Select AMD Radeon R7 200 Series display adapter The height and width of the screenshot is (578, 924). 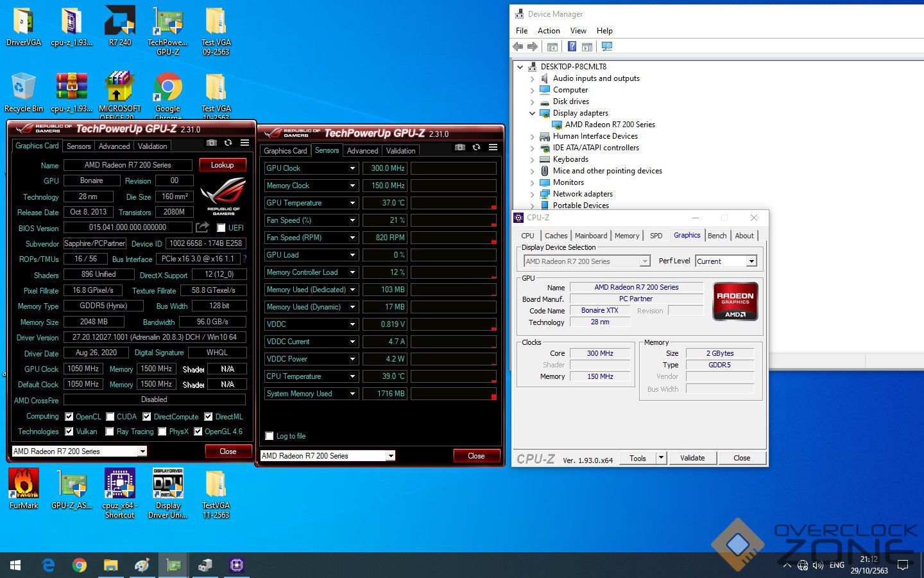click(610, 125)
